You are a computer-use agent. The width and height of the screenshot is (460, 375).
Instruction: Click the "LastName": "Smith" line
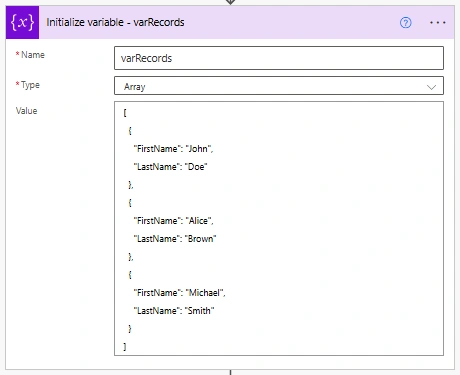point(174,311)
